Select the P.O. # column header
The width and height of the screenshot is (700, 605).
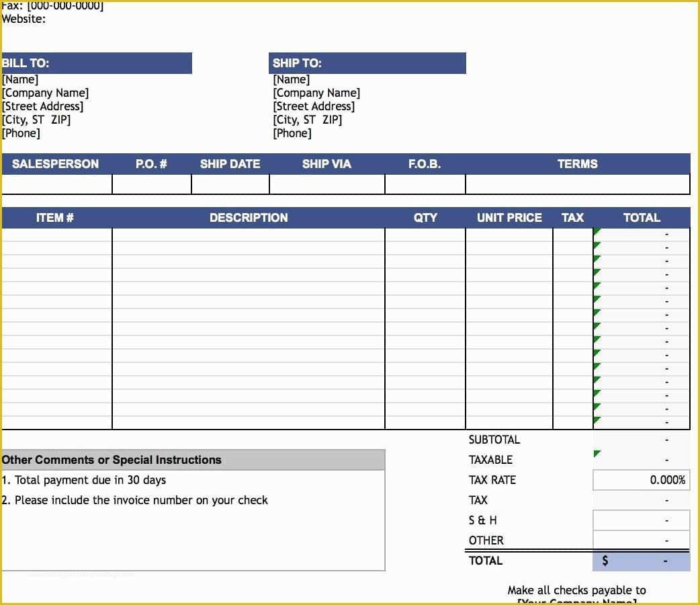point(151,164)
